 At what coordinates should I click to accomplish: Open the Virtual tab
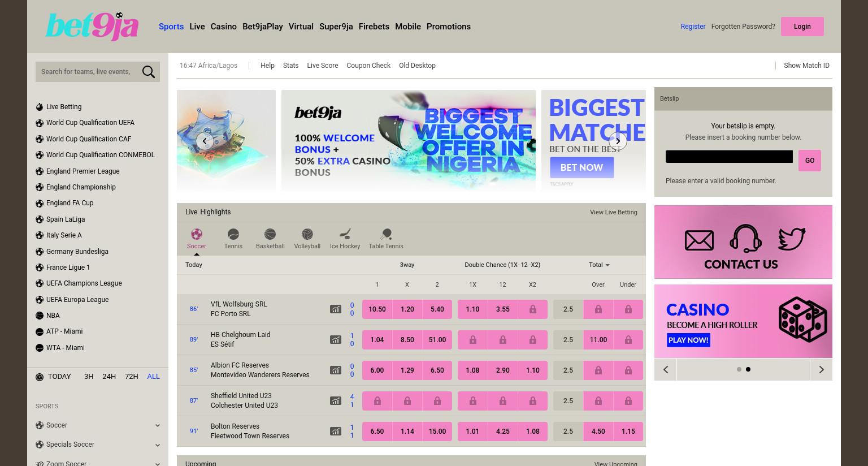[x=301, y=27]
